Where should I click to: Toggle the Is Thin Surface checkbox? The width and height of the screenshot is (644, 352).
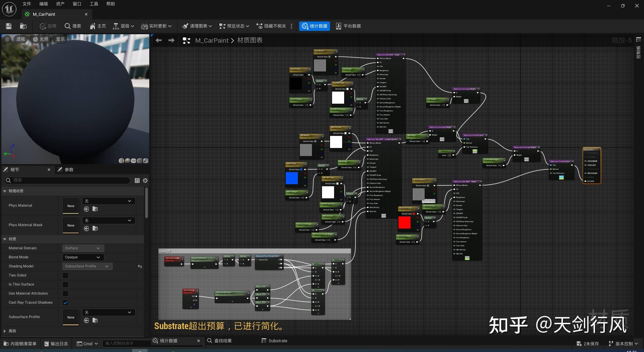coord(65,285)
